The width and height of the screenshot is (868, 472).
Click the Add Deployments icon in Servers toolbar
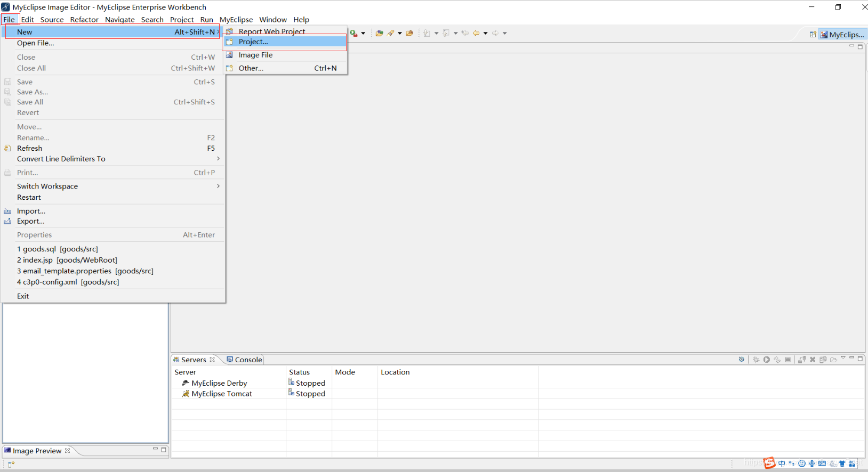(802, 360)
